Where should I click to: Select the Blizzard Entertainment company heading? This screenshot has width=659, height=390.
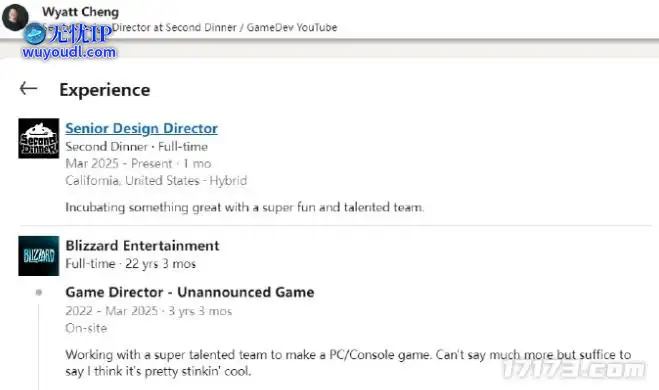[142, 245]
